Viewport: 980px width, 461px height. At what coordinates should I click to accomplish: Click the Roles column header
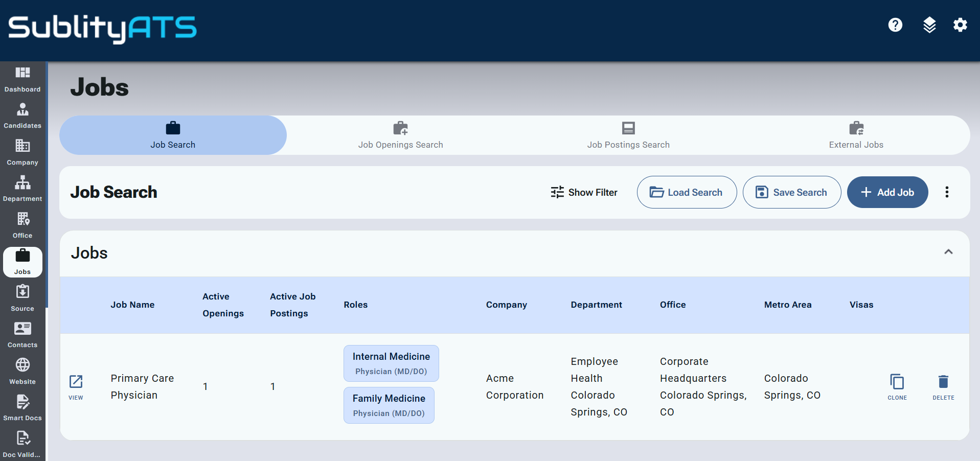(356, 305)
